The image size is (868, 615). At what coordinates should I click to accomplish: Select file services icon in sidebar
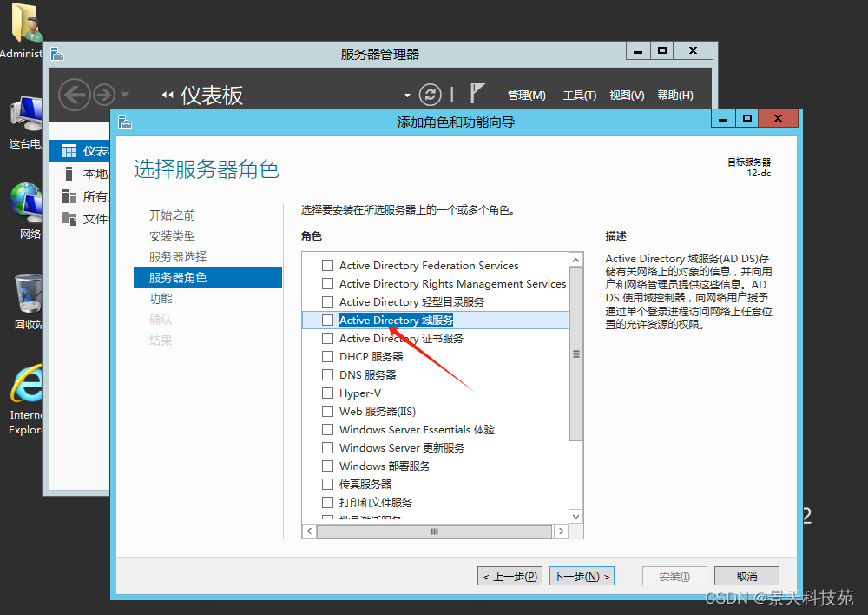click(x=69, y=218)
